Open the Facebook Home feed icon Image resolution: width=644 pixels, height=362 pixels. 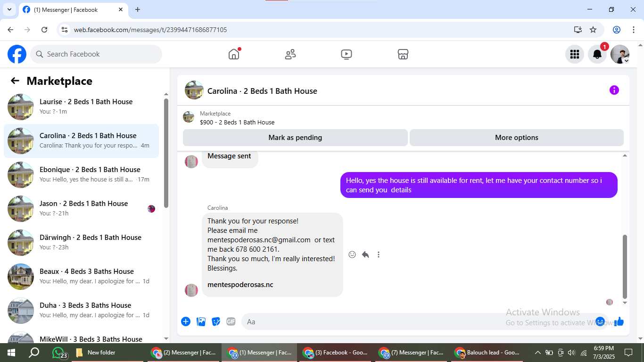(234, 54)
